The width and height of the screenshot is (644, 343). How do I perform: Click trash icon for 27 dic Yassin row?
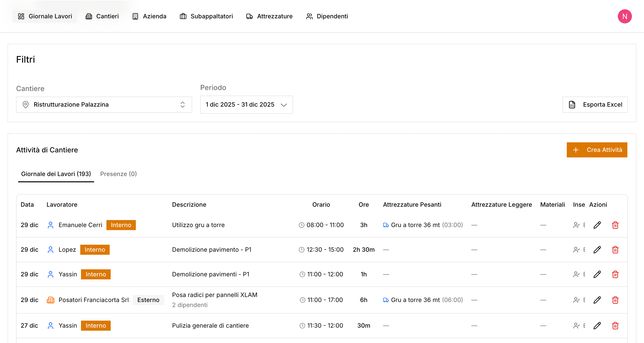click(615, 326)
